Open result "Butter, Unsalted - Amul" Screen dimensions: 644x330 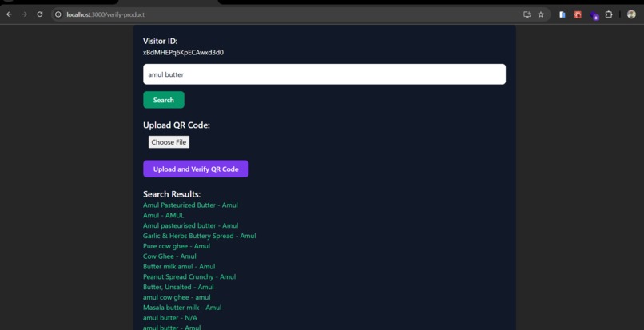178,288
